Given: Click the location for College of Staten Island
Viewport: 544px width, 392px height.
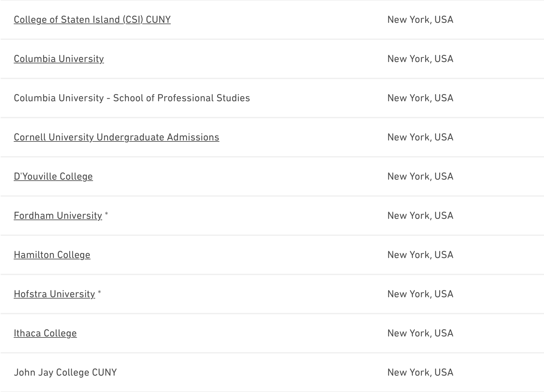Looking at the screenshot, I should click(420, 20).
